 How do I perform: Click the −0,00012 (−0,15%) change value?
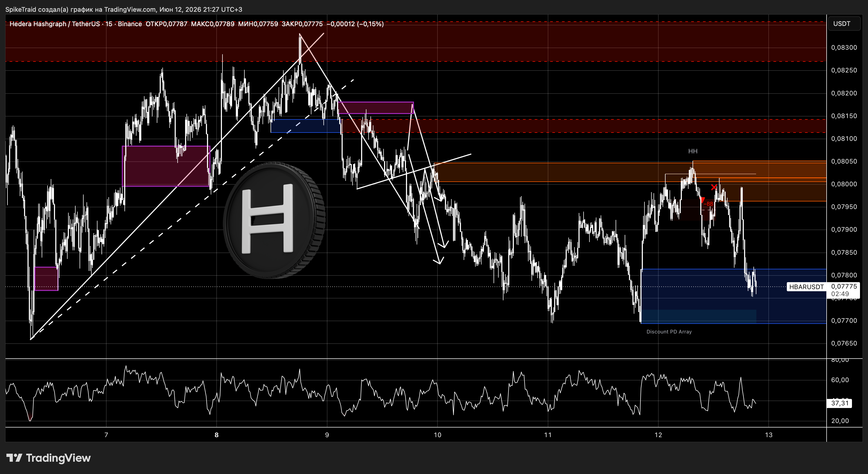[355, 24]
